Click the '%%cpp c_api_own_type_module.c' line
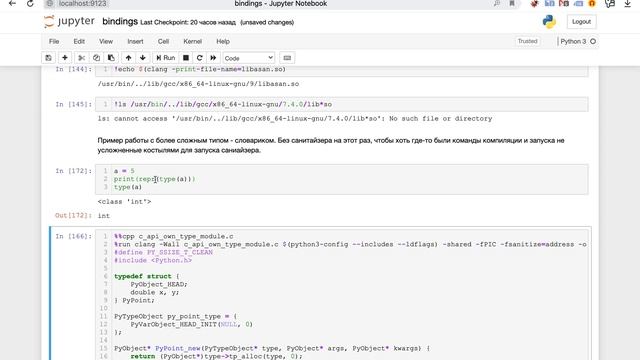The height and width of the screenshot is (360, 640). pos(174,236)
